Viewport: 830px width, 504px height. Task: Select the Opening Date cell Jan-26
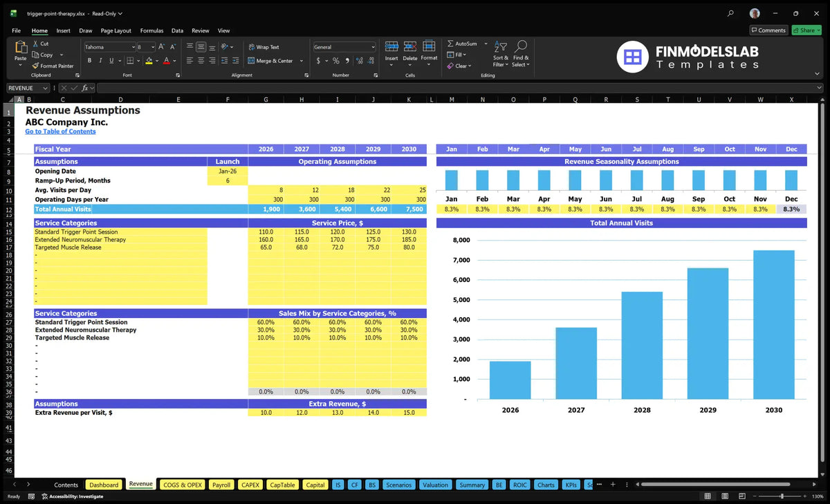pyautogui.click(x=228, y=171)
